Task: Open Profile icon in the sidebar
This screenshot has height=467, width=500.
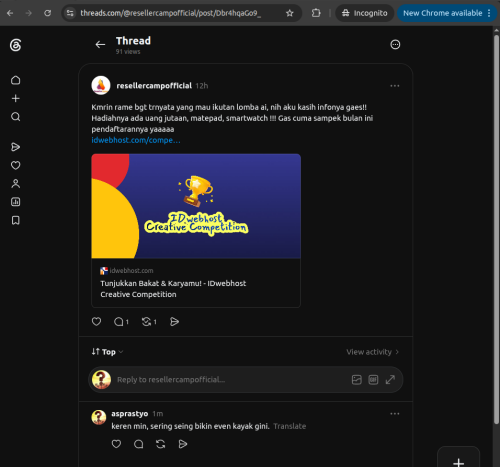Action: tap(15, 184)
